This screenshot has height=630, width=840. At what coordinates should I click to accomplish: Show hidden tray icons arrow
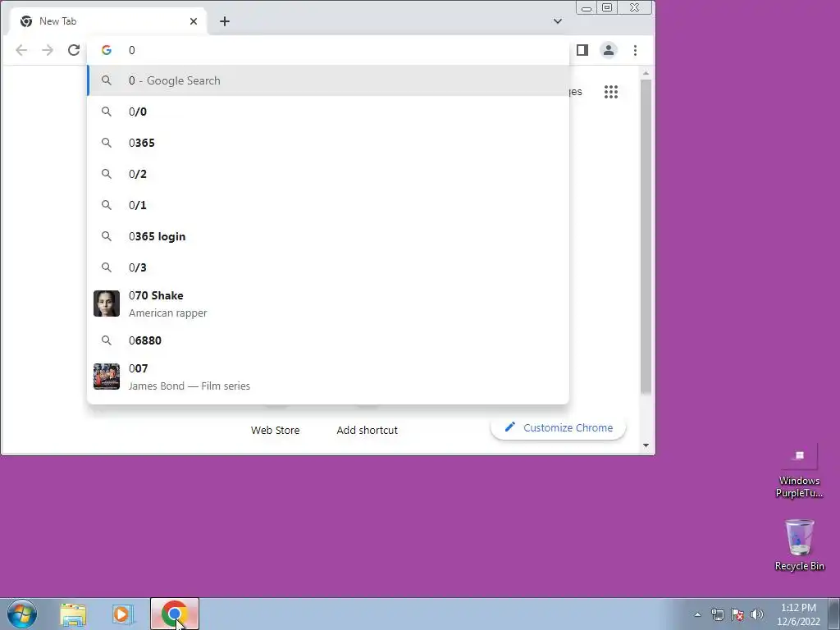coord(697,614)
